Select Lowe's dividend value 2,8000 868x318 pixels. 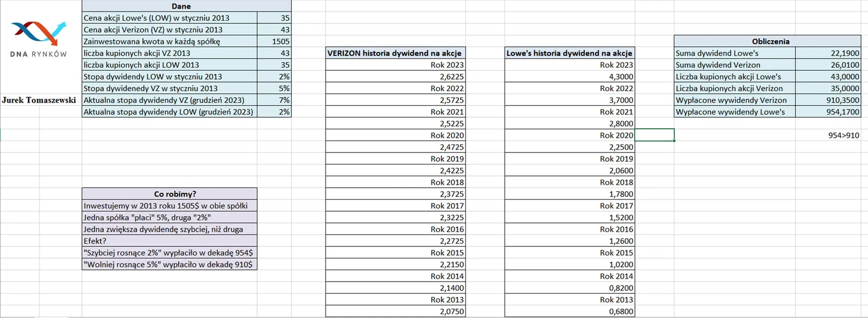570,124
